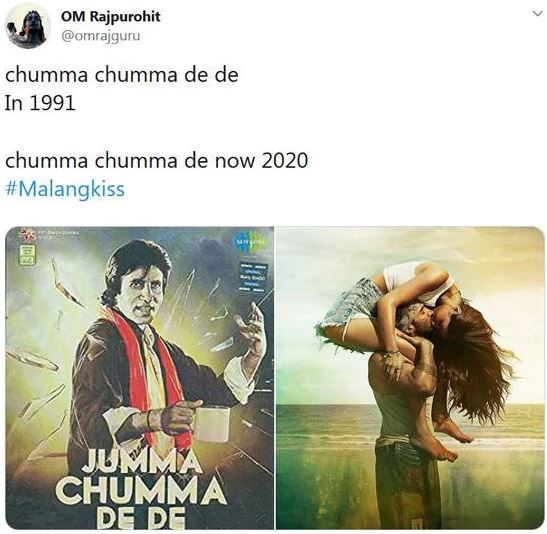Click the JUMMA CHUMMA DE DE title text
The height and width of the screenshot is (534, 547).
point(141,489)
